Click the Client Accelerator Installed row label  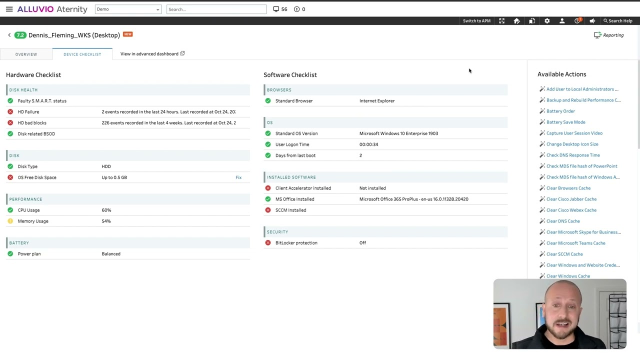pos(303,188)
